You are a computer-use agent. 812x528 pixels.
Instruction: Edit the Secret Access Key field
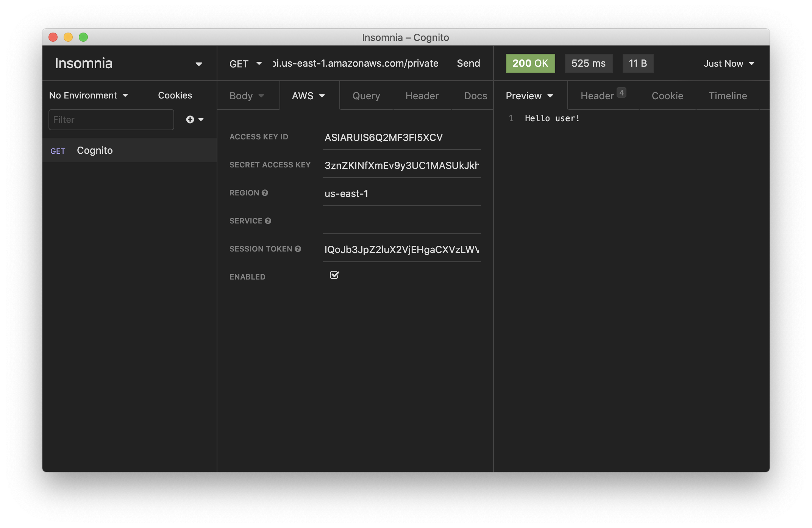(401, 166)
